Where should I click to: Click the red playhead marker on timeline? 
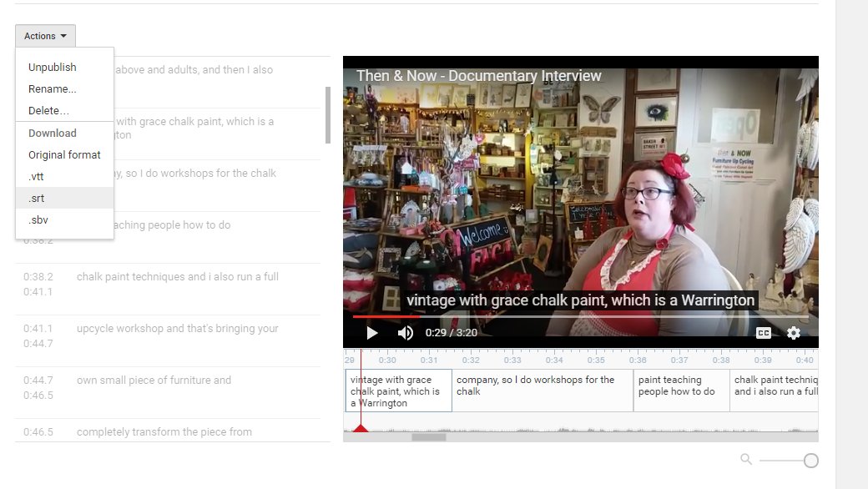[x=361, y=428]
